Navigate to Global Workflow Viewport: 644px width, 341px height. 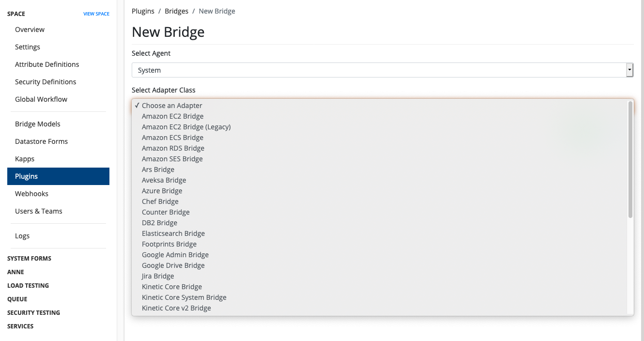coord(58,99)
